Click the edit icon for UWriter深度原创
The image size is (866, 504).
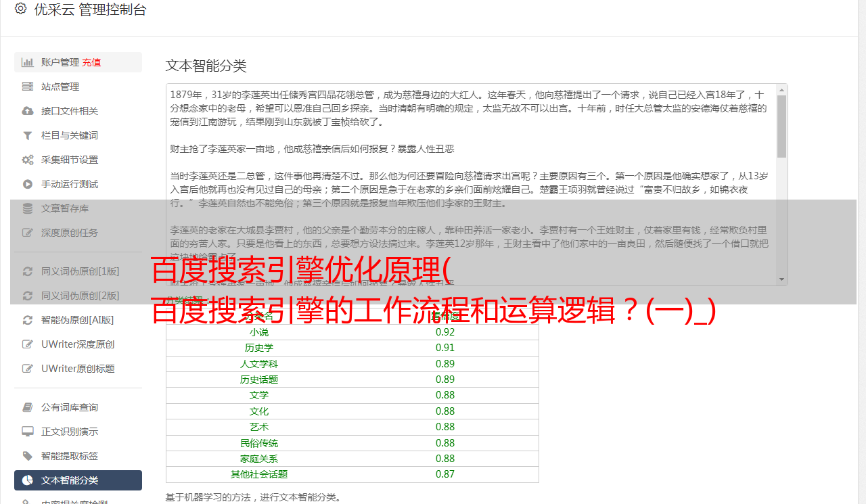[x=28, y=344]
